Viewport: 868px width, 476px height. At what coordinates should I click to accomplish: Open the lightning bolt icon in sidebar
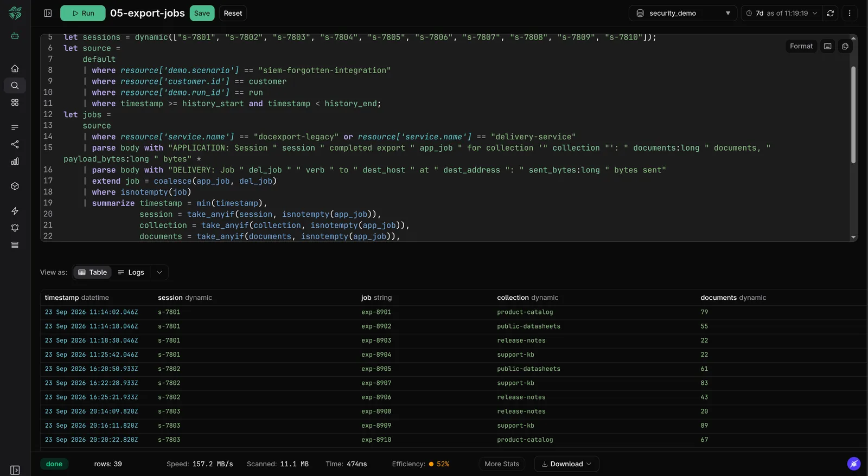coord(15,211)
